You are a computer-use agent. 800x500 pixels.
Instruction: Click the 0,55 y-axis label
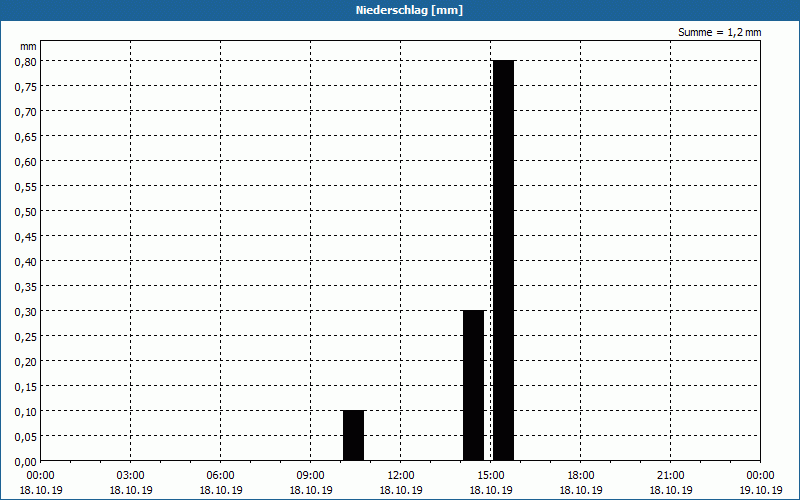click(x=26, y=187)
